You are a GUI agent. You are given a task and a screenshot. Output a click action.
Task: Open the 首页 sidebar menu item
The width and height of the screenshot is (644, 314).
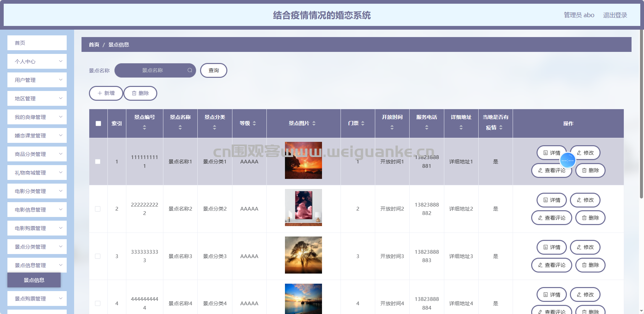click(x=37, y=43)
